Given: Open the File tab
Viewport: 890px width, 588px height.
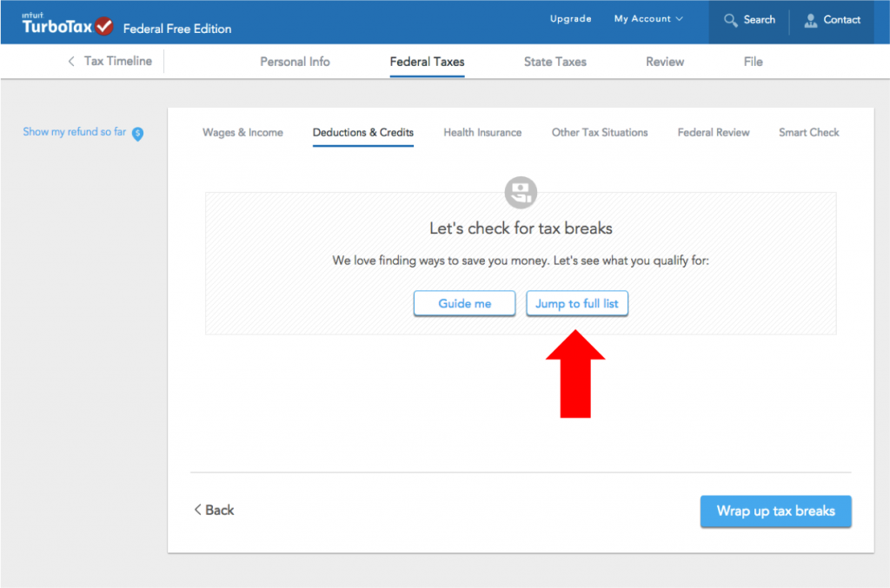Looking at the screenshot, I should pos(753,62).
